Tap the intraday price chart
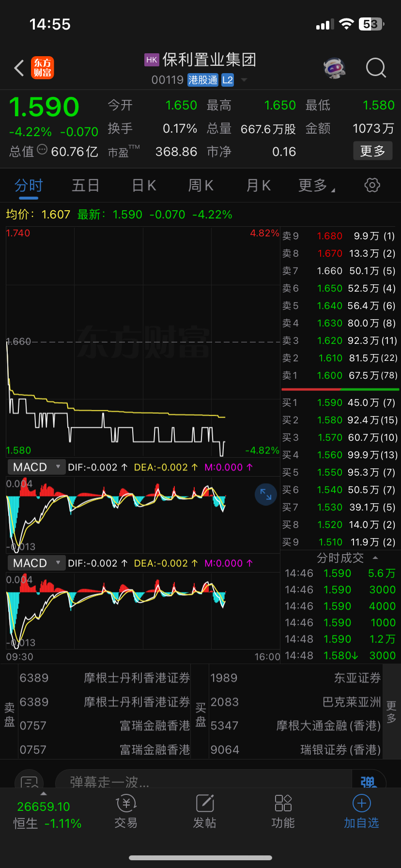This screenshot has width=401, height=868. click(143, 342)
